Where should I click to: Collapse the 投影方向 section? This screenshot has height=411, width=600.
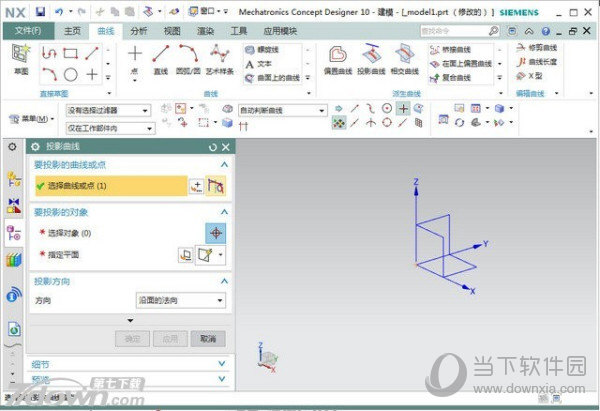pos(224,281)
